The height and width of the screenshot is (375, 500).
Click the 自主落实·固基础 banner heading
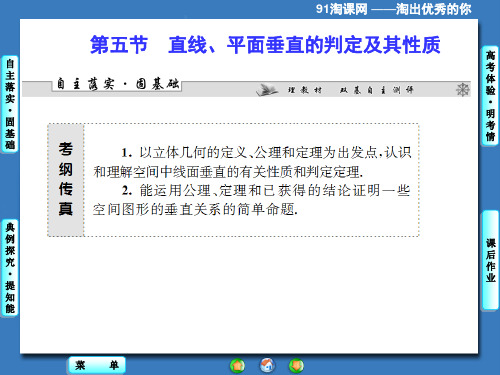tap(118, 84)
